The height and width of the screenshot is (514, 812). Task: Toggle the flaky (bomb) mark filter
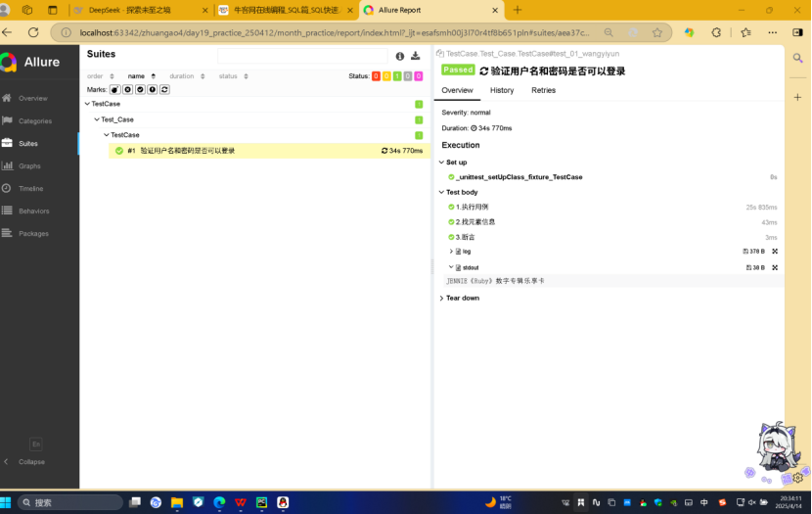[x=115, y=90]
